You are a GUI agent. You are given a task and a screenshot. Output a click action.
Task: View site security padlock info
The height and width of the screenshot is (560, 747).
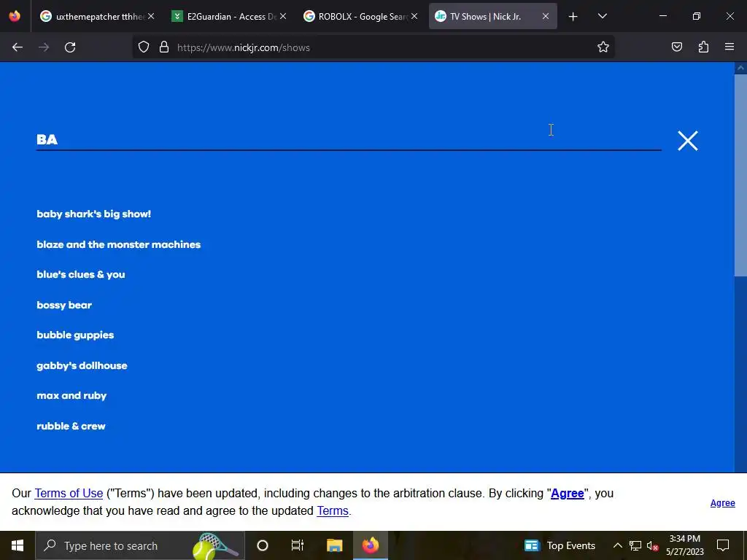[x=164, y=47]
